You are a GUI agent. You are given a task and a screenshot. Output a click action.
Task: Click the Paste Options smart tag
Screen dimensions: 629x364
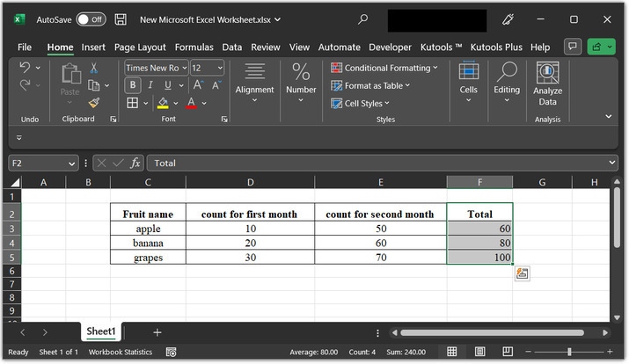523,273
